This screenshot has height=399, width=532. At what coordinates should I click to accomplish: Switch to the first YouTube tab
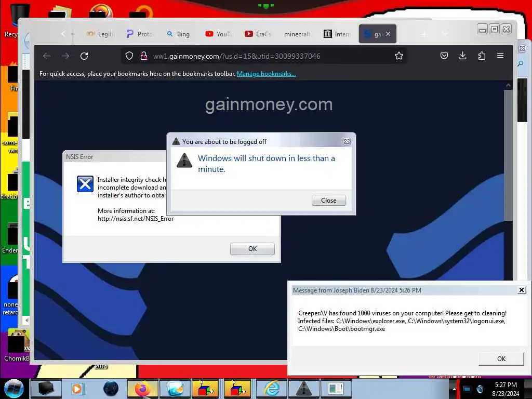[219, 34]
